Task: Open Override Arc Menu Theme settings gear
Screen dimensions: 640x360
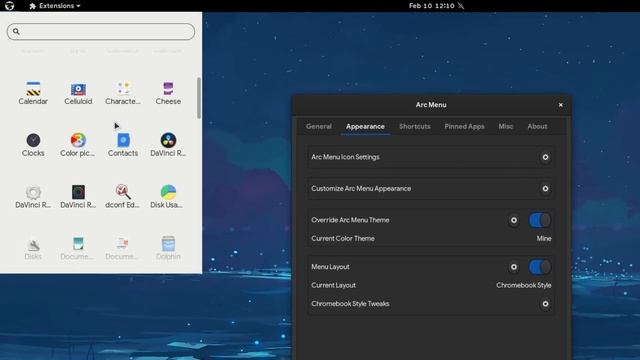Action: point(513,220)
